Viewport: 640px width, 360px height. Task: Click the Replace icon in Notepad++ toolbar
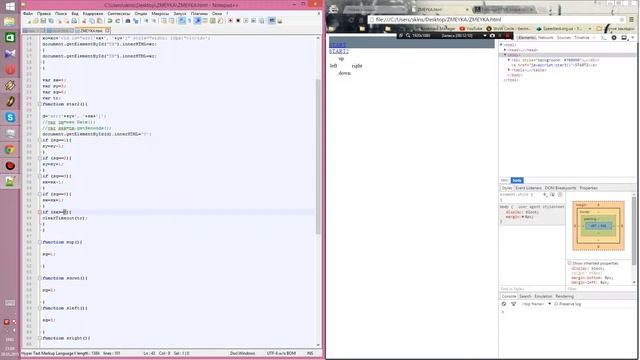tap(136, 21)
